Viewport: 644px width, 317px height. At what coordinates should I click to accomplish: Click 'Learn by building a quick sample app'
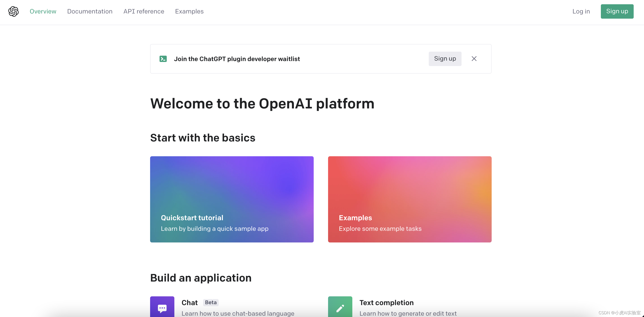215,229
